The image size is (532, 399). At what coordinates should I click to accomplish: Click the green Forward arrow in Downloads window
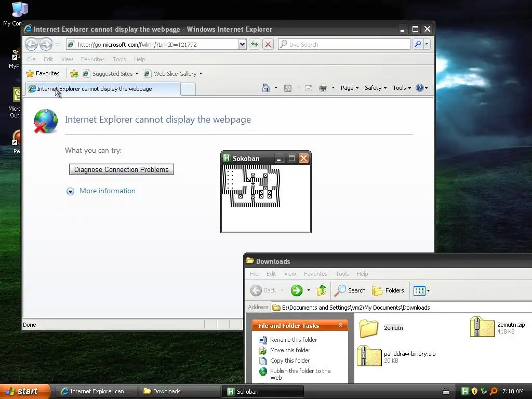tap(297, 290)
